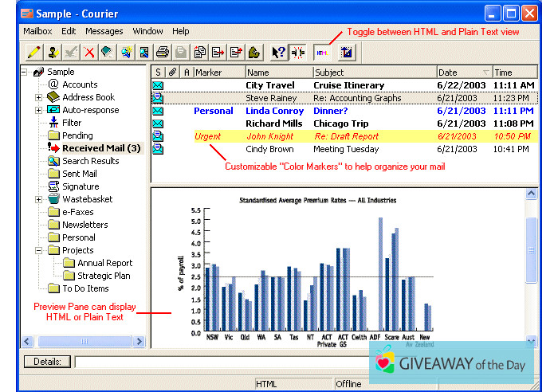558x392 pixels.
Task: Click the attachment paperclip column header
Action: coord(172,73)
